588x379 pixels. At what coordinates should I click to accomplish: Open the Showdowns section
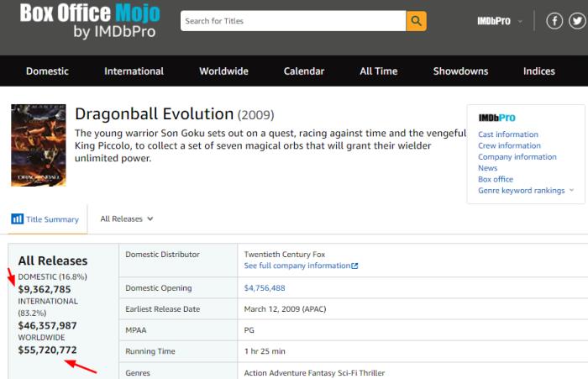click(x=460, y=71)
